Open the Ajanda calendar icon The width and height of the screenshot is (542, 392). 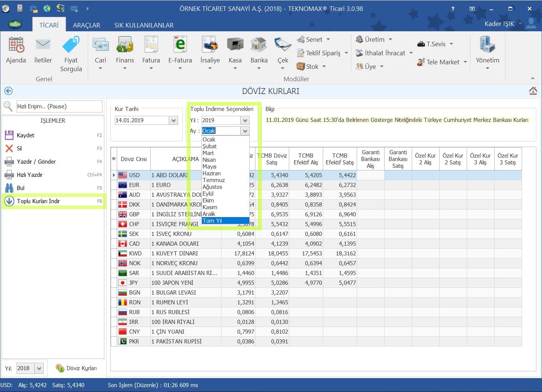16,45
